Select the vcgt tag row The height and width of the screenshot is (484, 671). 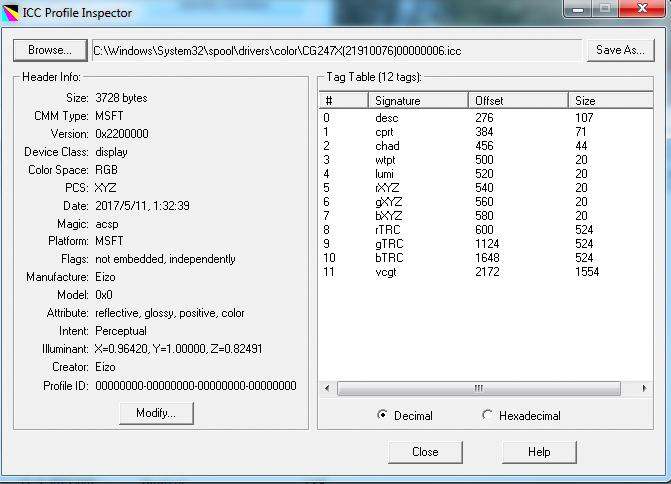click(x=486, y=272)
